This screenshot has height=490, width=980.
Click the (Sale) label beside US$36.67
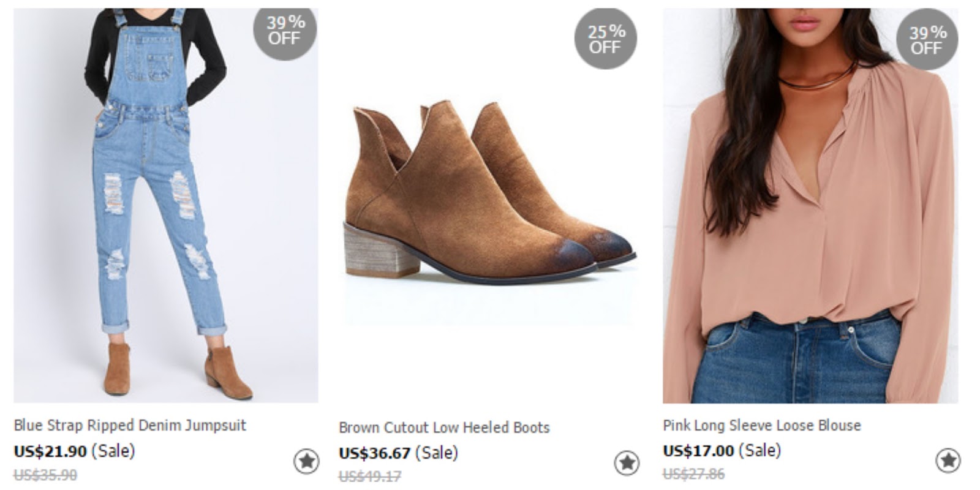point(437,453)
